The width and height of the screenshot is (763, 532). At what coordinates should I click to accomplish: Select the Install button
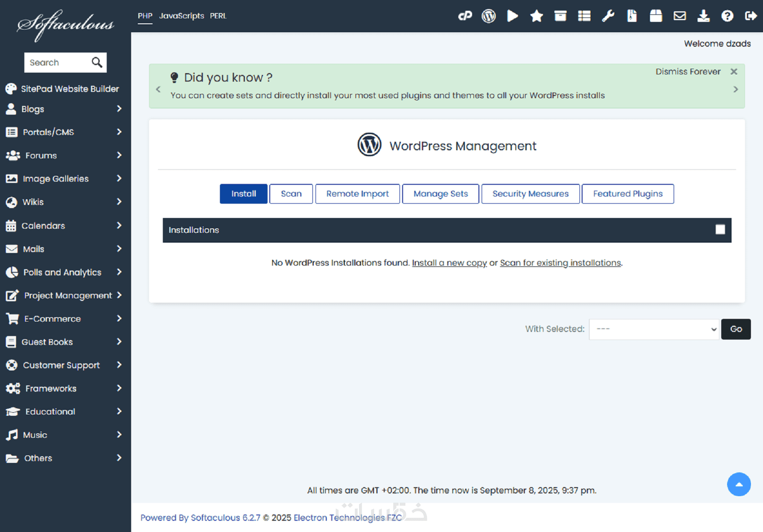pos(244,194)
